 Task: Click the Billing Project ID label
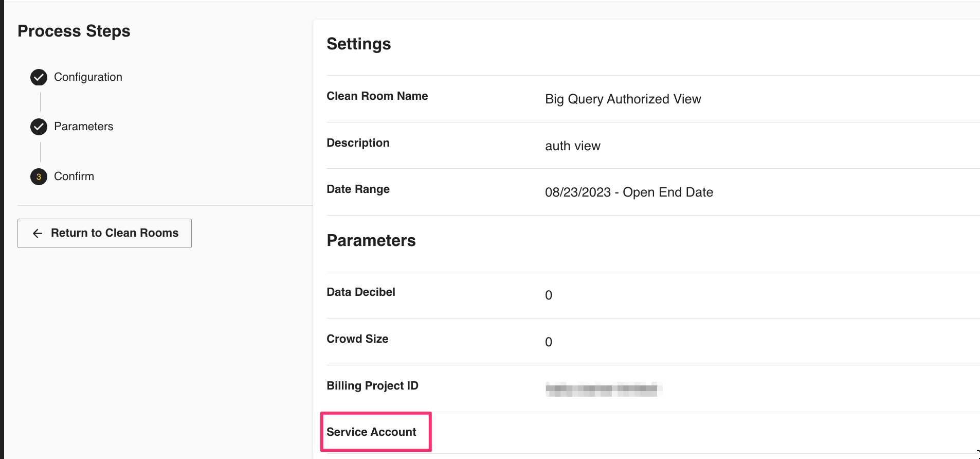click(372, 386)
